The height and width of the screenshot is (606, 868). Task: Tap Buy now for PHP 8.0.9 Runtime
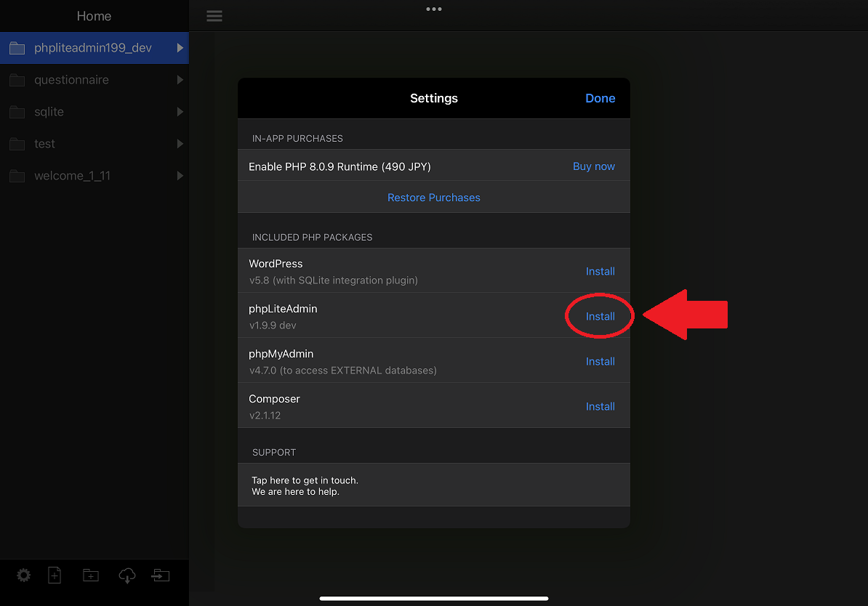593,166
